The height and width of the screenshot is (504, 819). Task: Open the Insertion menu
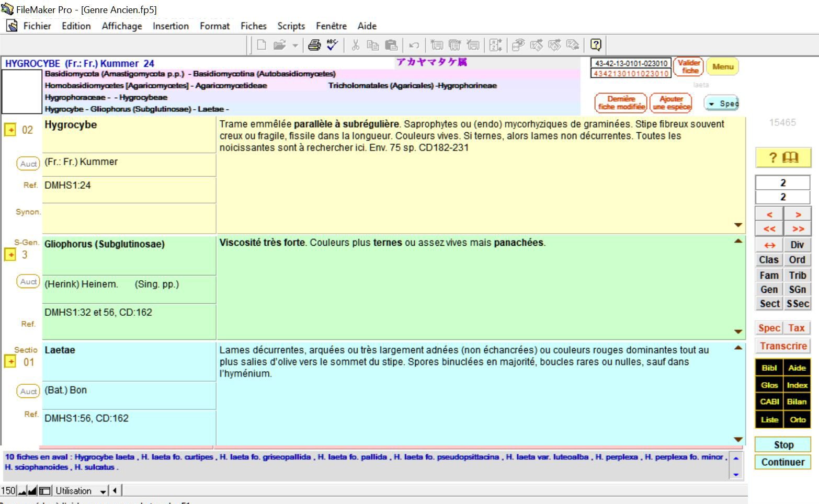coord(170,26)
